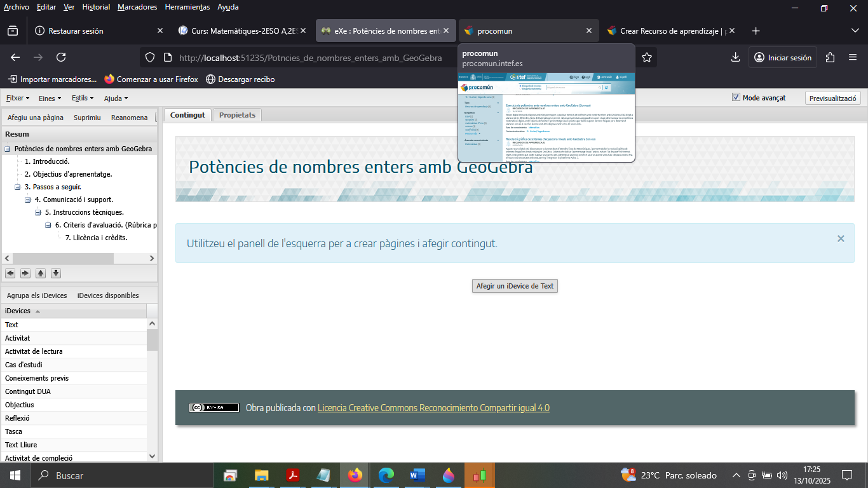Open the Estils dropdown menu
This screenshot has height=488, width=868.
coord(82,98)
